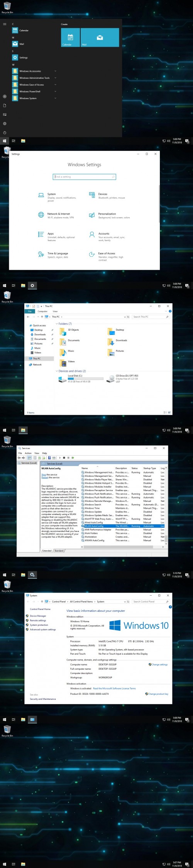Click the Start Service play icon in Services toolbar

[x=60, y=458]
